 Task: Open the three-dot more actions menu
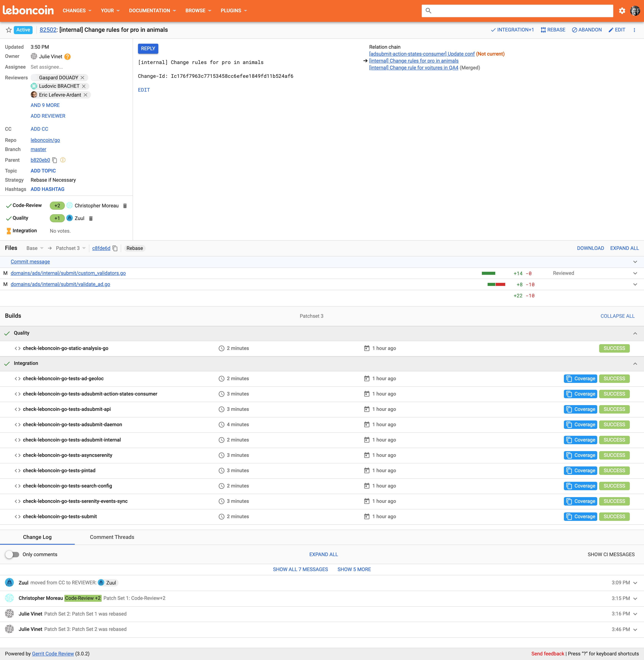[634, 30]
